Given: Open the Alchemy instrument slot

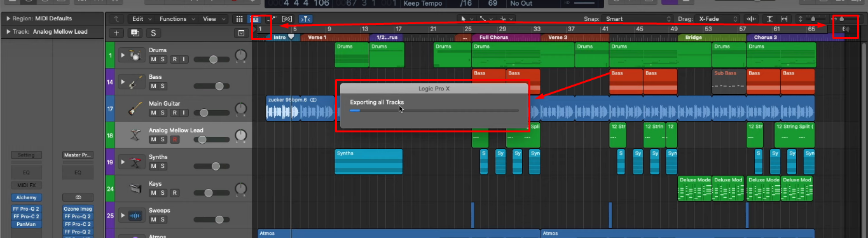Looking at the screenshot, I should point(27,198).
